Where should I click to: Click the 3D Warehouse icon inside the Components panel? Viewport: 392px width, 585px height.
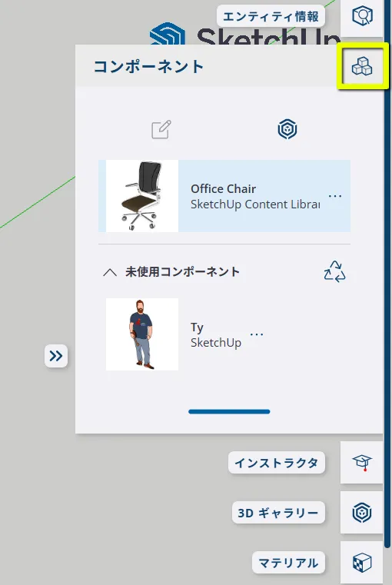[x=287, y=129]
